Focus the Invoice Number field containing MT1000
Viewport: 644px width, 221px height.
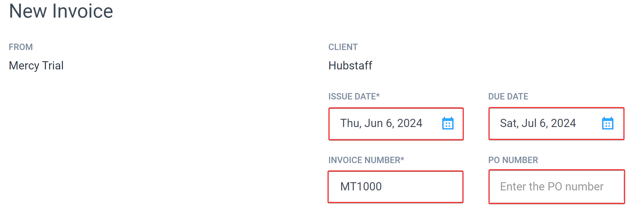(x=396, y=187)
